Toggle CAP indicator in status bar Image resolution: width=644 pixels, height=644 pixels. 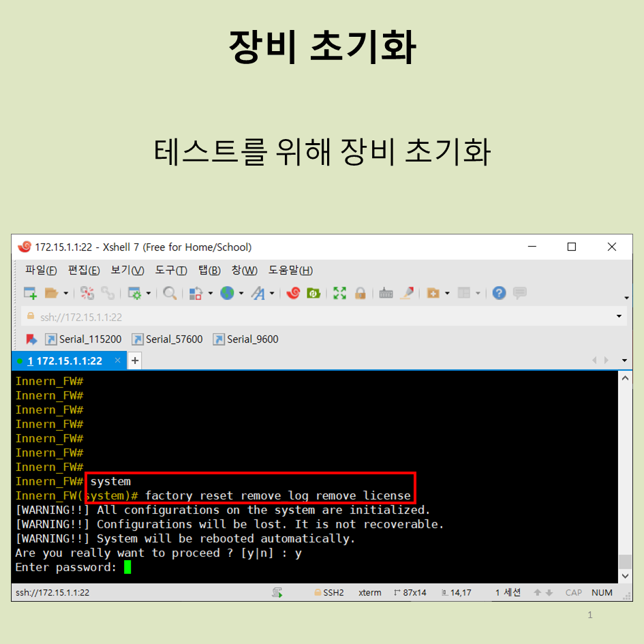pos(573,592)
